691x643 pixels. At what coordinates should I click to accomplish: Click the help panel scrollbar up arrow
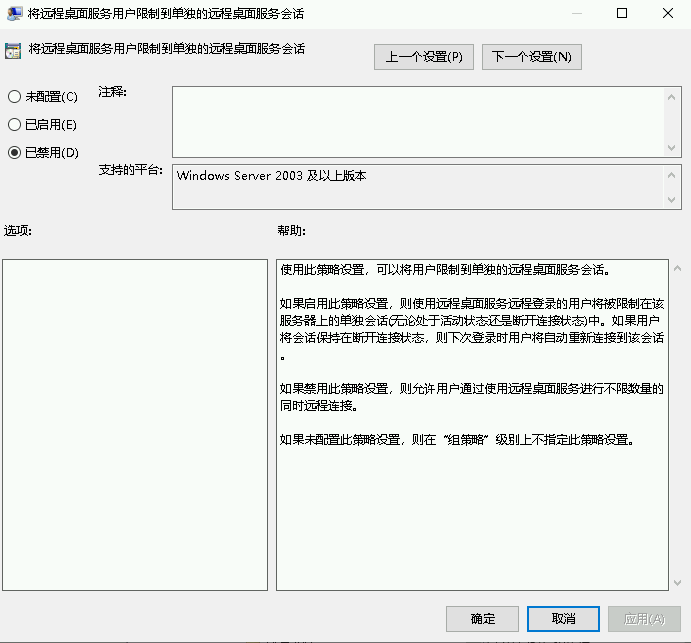[677, 268]
